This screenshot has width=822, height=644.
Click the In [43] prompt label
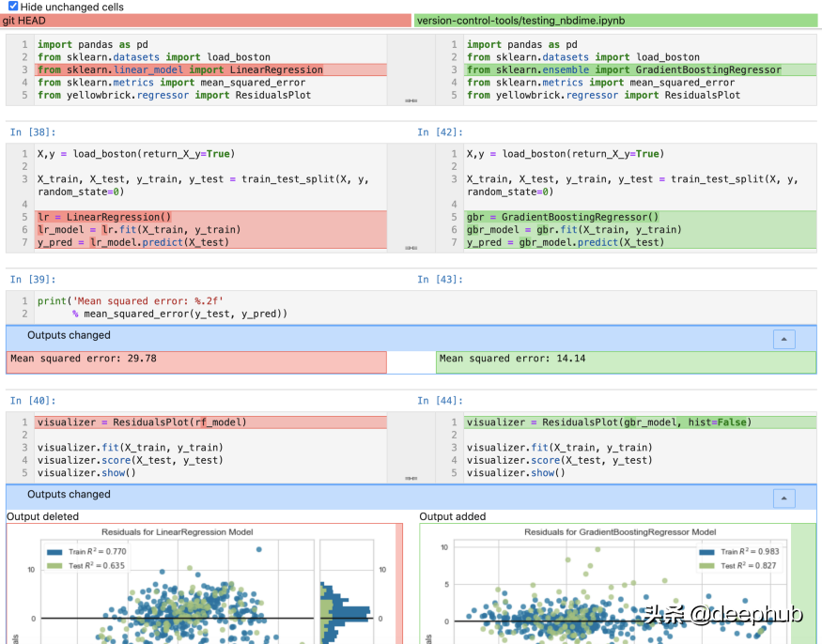[441, 280]
